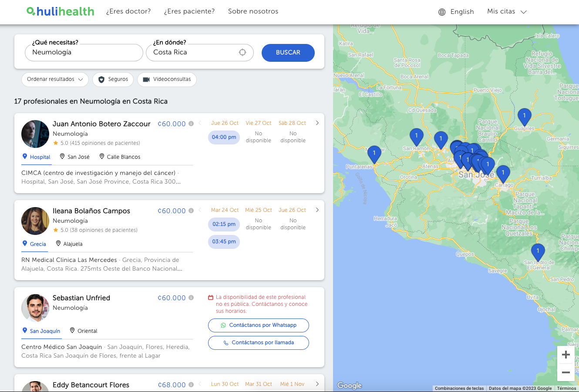This screenshot has height=392, width=579.
Task: Click the info icon beside Juan Antonio's price
Action: click(191, 124)
